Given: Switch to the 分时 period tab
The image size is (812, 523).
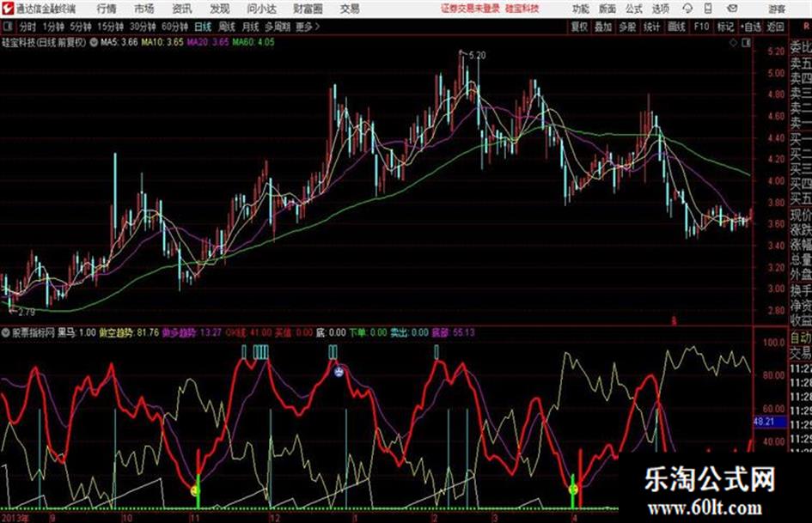Looking at the screenshot, I should coord(27,27).
